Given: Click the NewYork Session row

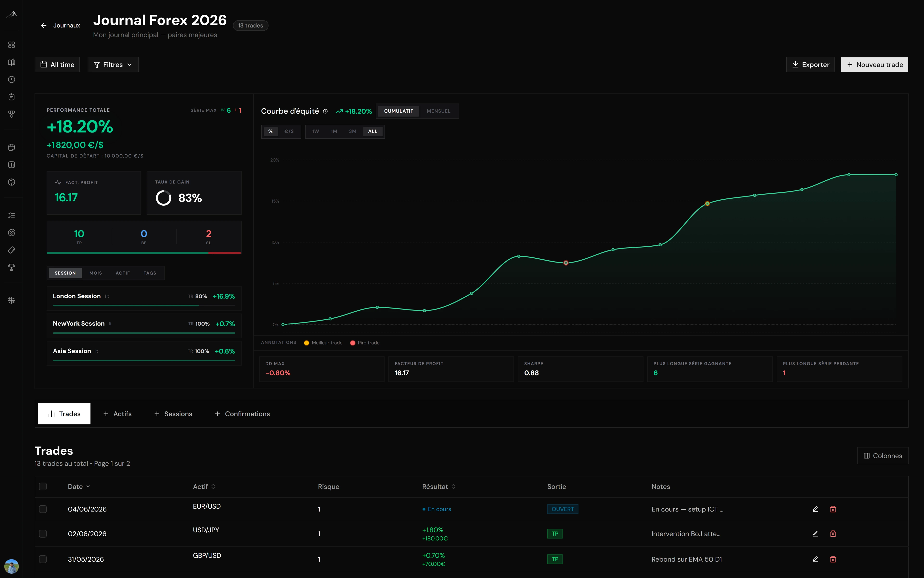Looking at the screenshot, I should pos(144,326).
